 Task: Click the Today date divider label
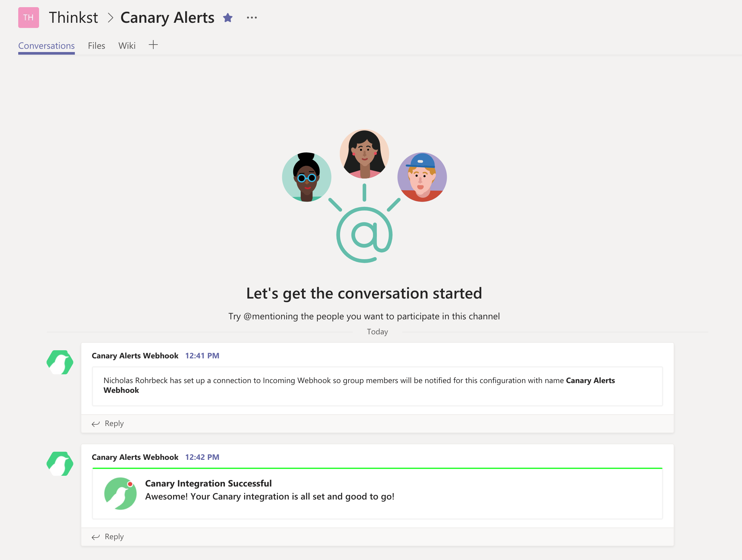coord(377,332)
